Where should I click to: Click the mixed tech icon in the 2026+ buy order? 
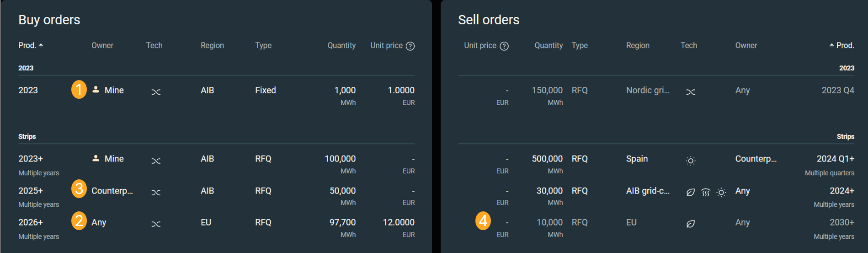156,224
